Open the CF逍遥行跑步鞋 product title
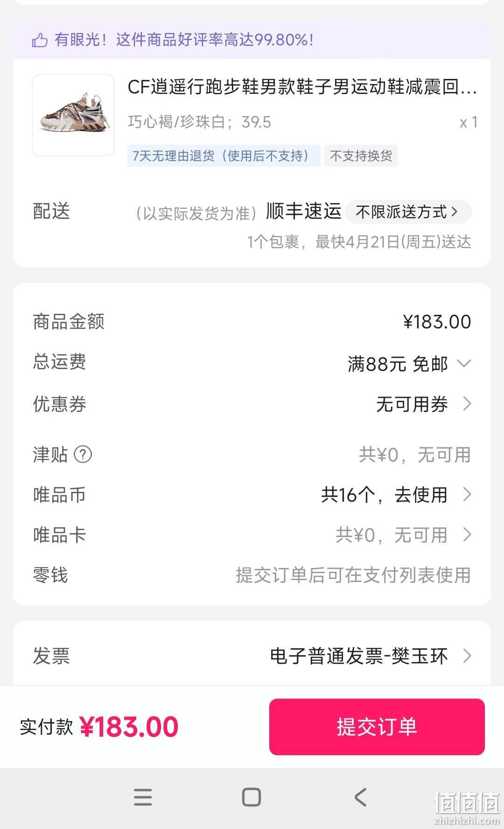The height and width of the screenshot is (829, 504). pyautogui.click(x=302, y=87)
